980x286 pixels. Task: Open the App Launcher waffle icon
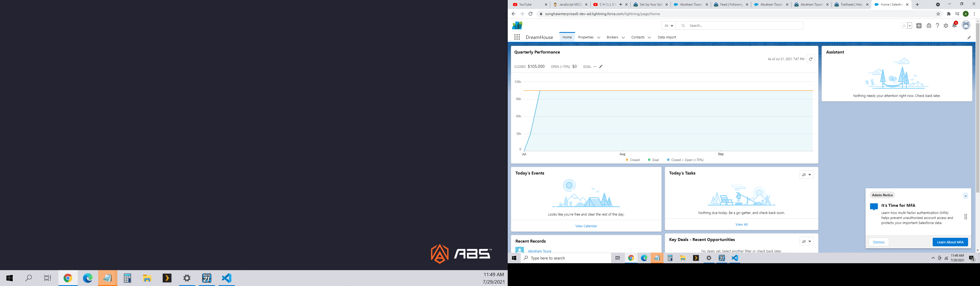517,37
